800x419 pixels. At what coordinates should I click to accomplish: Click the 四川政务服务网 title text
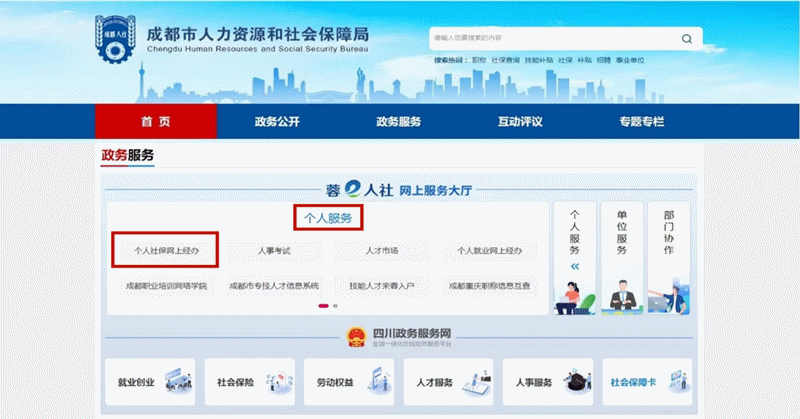pyautogui.click(x=412, y=333)
